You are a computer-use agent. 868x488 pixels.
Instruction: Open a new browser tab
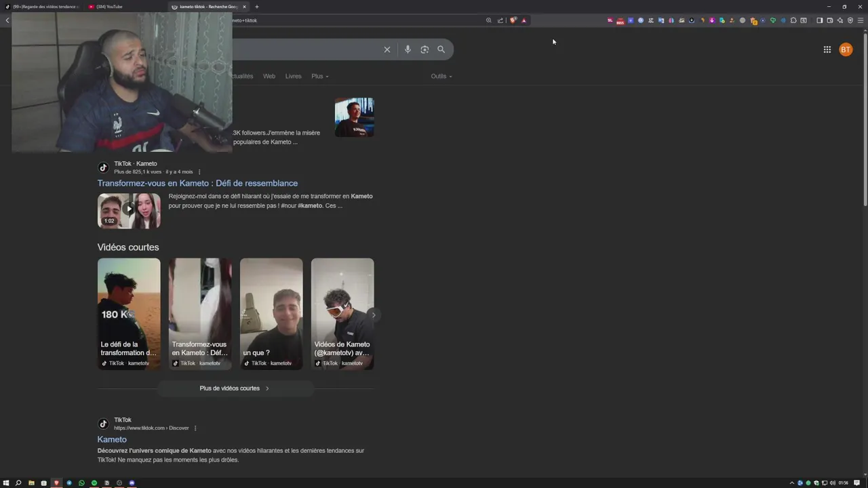click(256, 7)
